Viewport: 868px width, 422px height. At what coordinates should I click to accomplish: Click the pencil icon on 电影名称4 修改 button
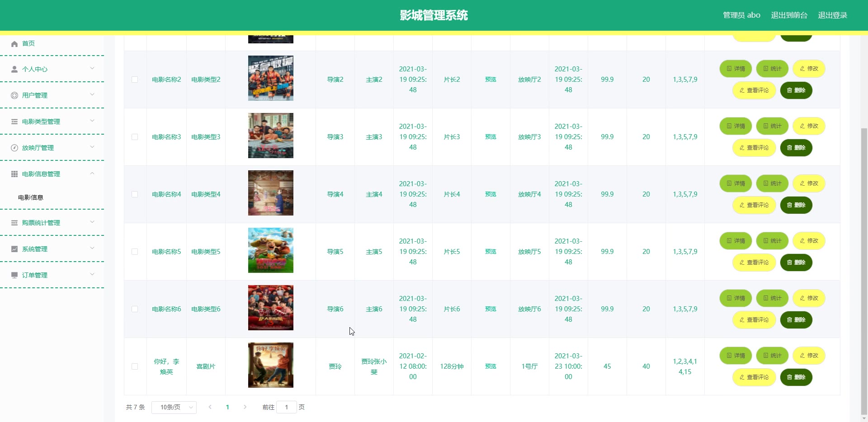coord(802,183)
